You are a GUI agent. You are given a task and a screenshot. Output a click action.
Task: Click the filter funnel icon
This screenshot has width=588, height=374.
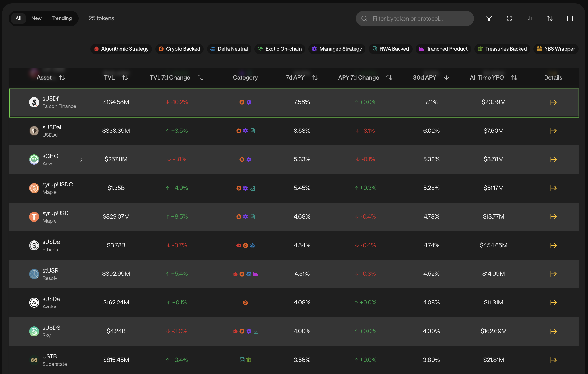(x=489, y=18)
